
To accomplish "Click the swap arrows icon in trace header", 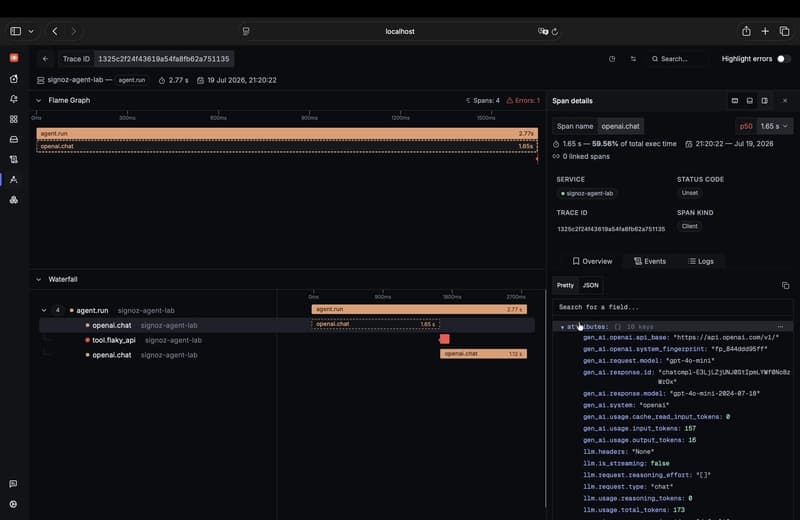I will pyautogui.click(x=633, y=59).
